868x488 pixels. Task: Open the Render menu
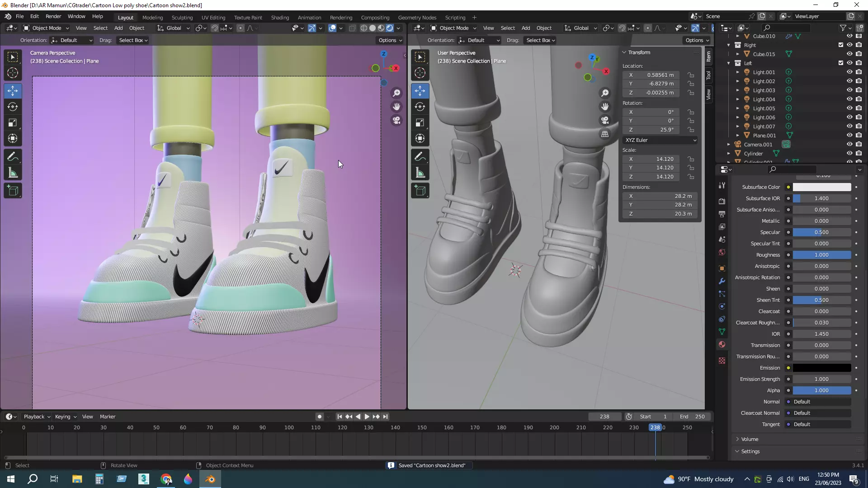click(53, 16)
